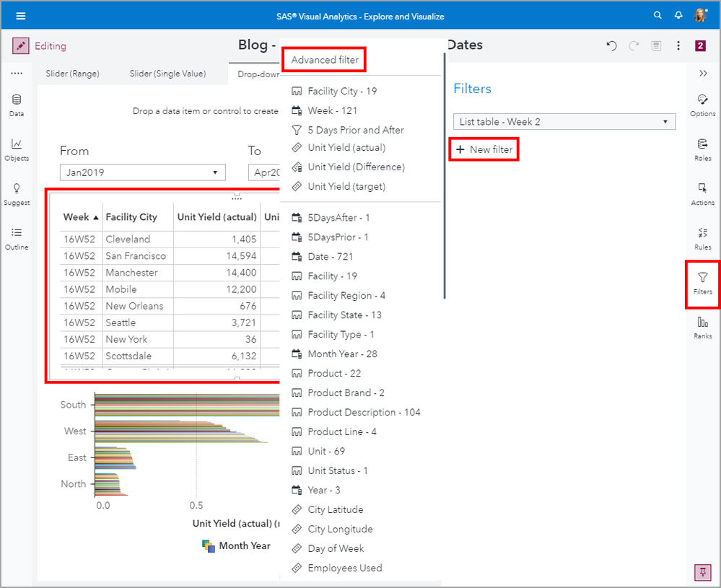The height and width of the screenshot is (588, 721).
Task: Click the Month Year legend color swatch
Action: coord(208,546)
